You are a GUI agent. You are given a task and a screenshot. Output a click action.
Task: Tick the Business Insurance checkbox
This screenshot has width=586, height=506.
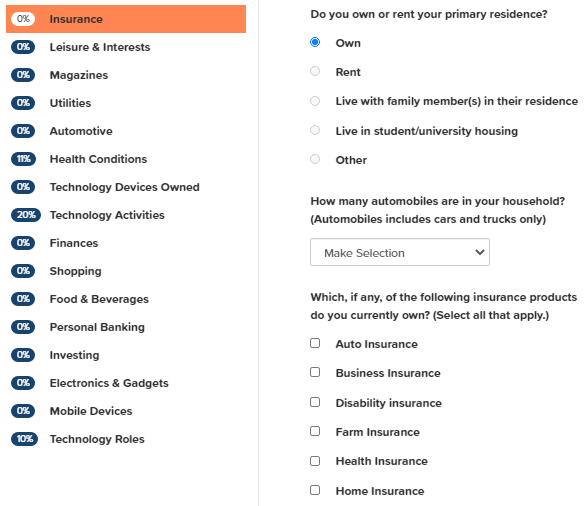coord(315,372)
